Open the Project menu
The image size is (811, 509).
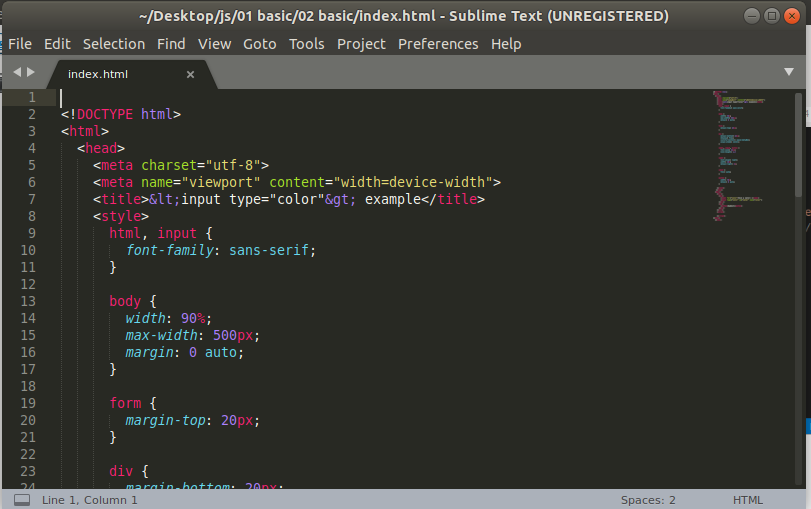361,44
